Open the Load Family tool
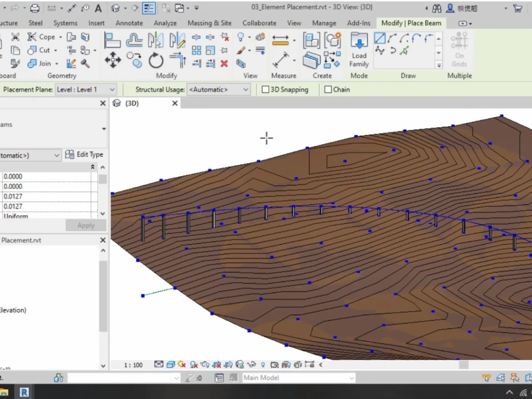This screenshot has height=399, width=532. click(359, 51)
